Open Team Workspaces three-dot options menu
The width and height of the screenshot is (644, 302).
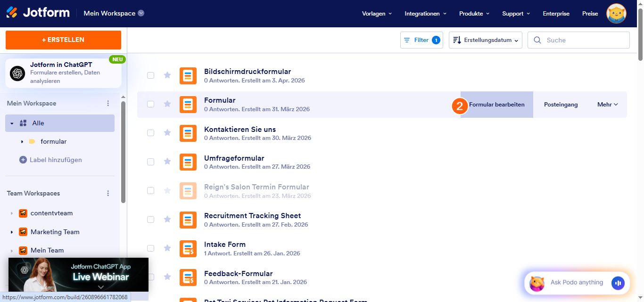[x=108, y=194]
